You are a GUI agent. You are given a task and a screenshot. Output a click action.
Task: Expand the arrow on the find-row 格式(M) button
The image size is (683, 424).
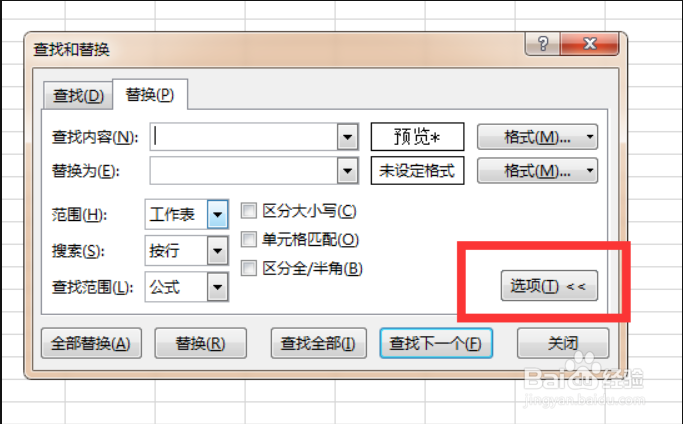pos(590,137)
